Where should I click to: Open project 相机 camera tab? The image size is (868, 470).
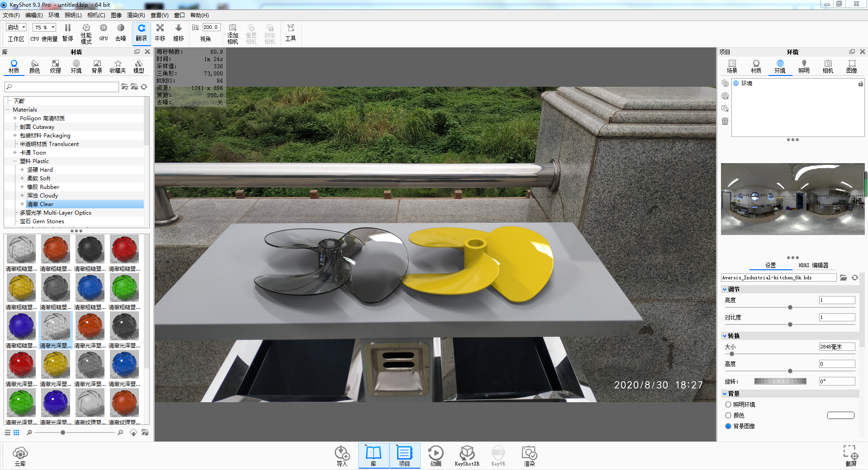[828, 66]
